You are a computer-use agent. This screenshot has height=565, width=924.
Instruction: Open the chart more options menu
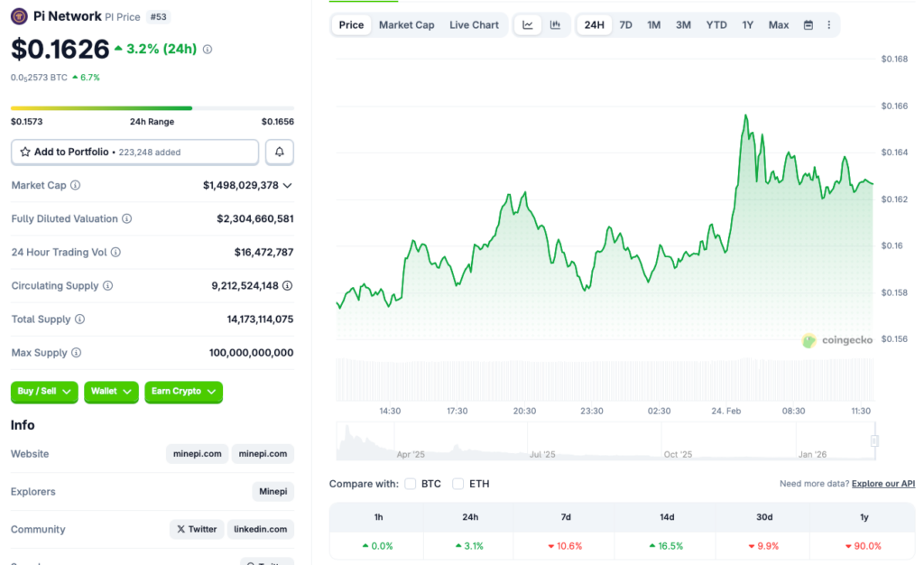(828, 24)
